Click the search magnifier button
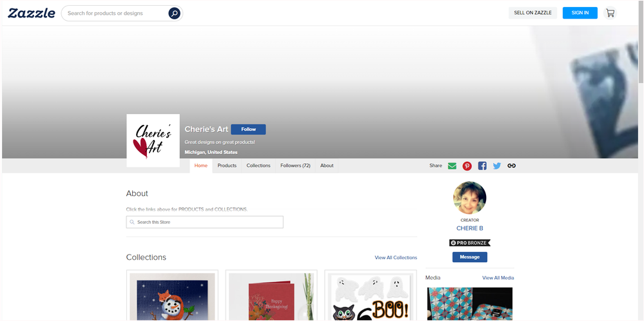Image resolution: width=644 pixels, height=321 pixels. (x=174, y=13)
